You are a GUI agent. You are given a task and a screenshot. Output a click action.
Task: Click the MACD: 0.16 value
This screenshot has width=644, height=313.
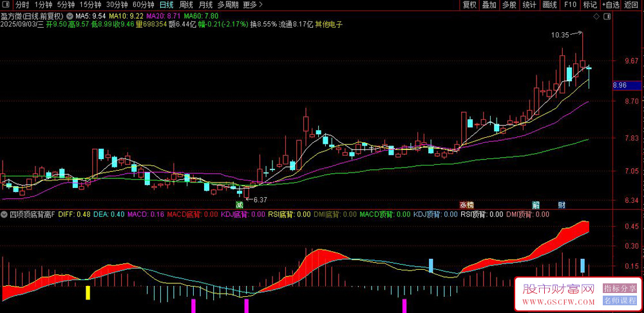[146, 214]
